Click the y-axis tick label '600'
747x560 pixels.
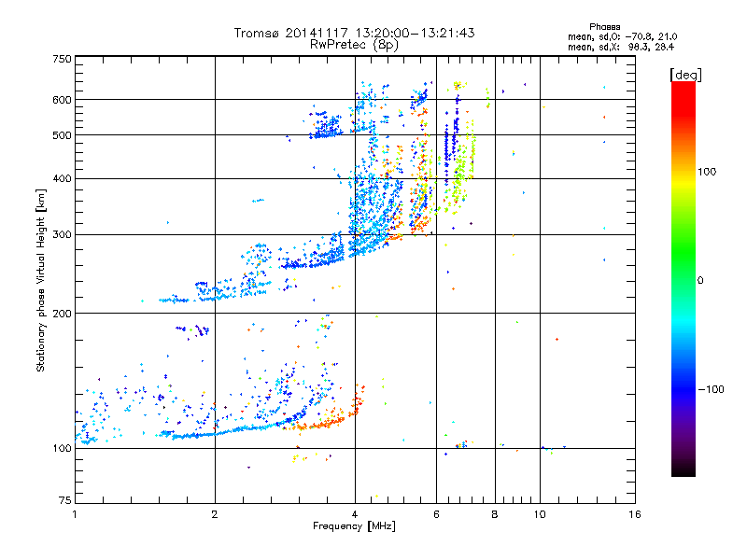[62, 100]
